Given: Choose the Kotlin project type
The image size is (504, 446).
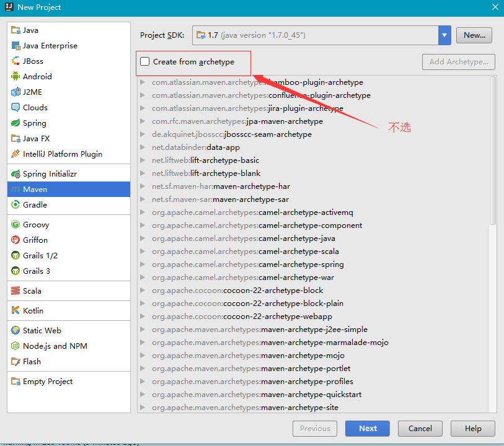Looking at the screenshot, I should (x=69, y=310).
